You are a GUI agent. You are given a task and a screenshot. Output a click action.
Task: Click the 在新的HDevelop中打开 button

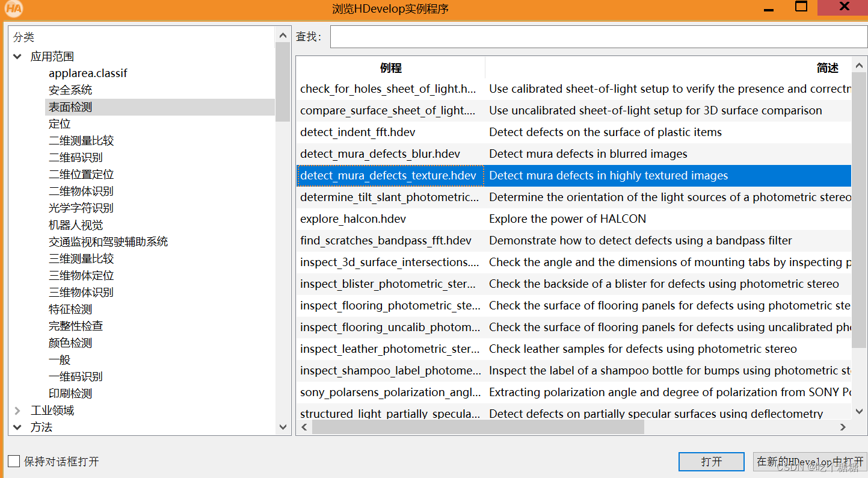pyautogui.click(x=810, y=462)
